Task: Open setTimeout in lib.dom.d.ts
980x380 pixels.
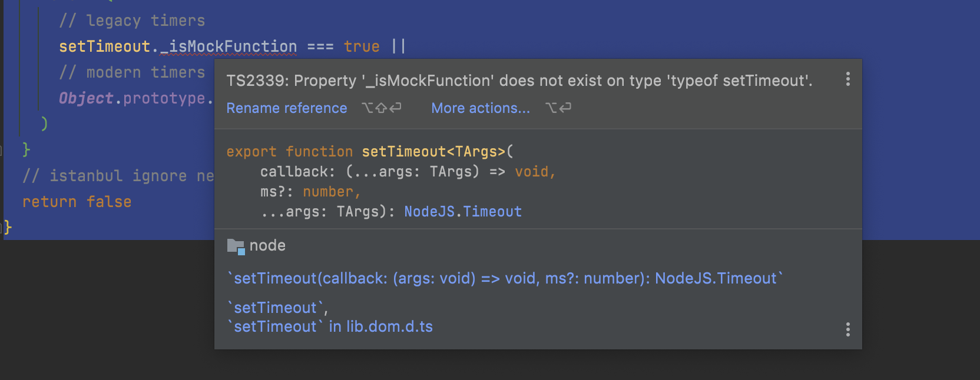Action: coord(331,326)
